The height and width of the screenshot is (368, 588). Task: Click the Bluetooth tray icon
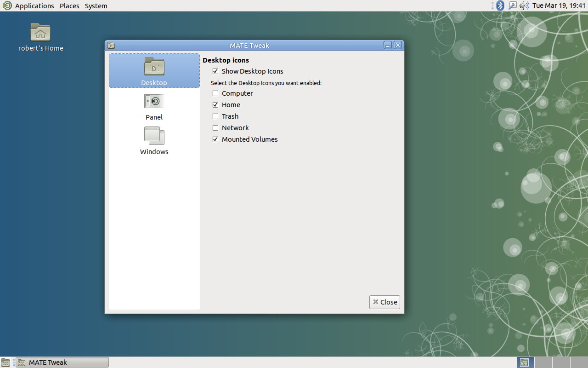500,6
